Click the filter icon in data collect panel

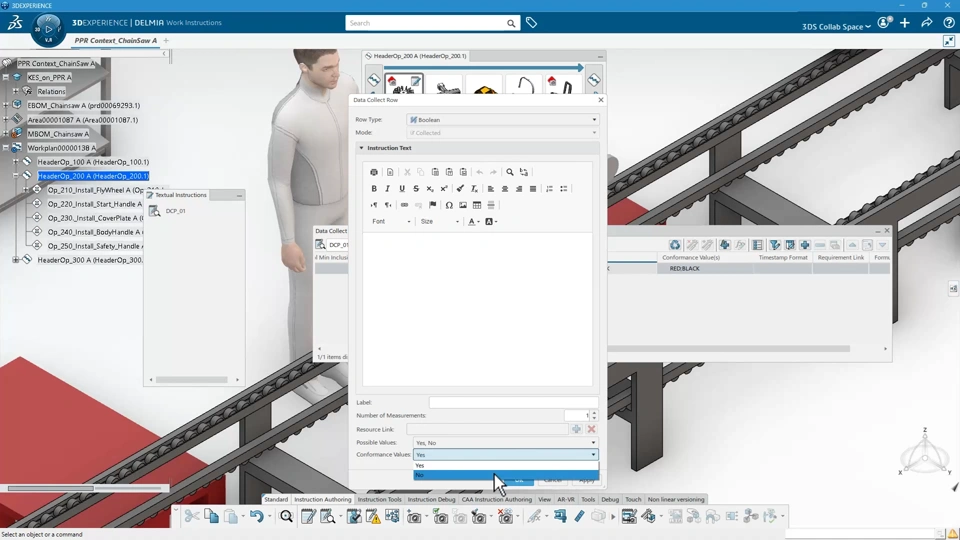(x=774, y=245)
